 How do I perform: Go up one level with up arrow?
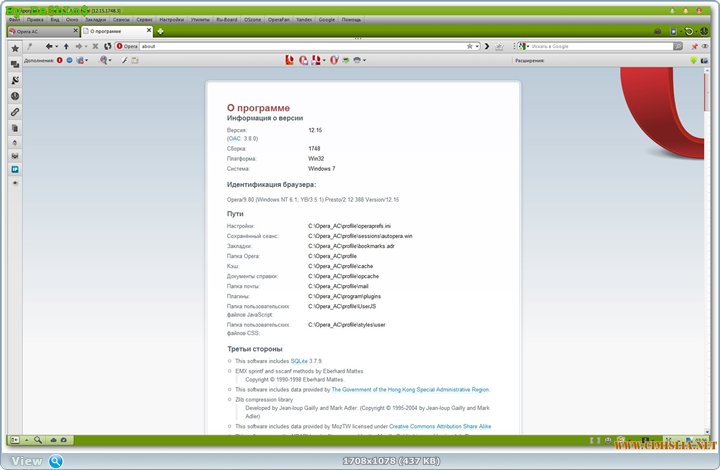point(66,46)
